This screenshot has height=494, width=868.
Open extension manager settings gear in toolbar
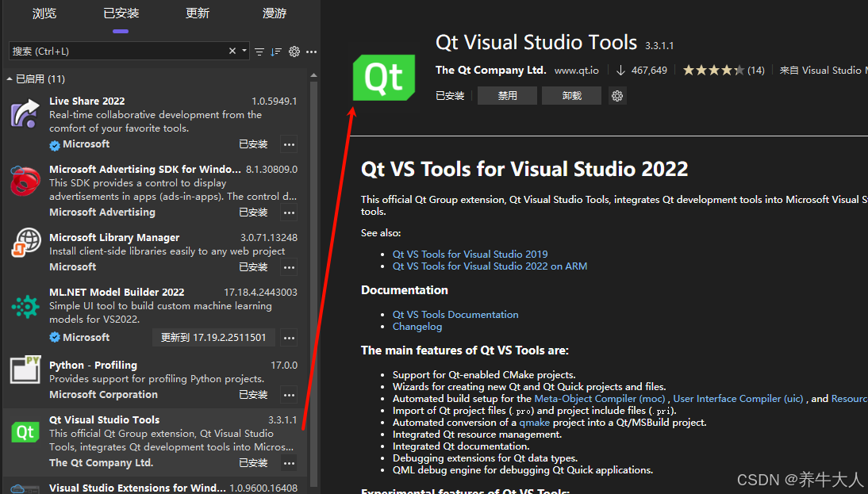[294, 52]
